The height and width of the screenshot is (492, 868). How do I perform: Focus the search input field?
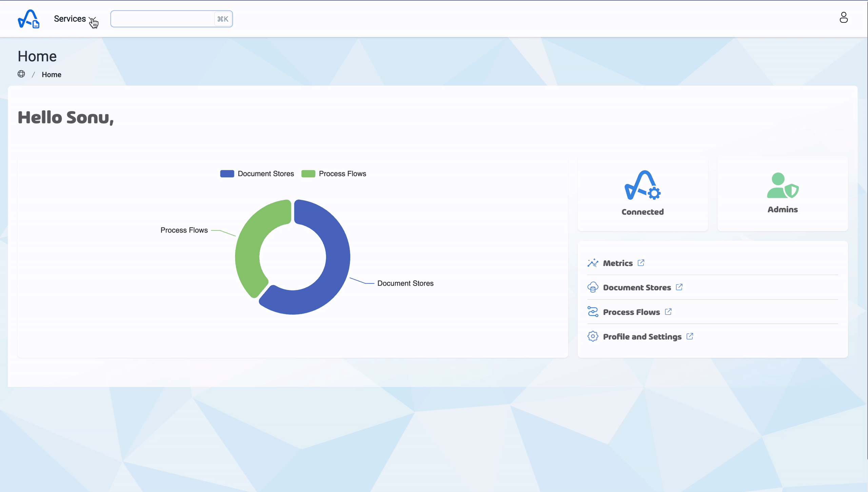point(171,19)
